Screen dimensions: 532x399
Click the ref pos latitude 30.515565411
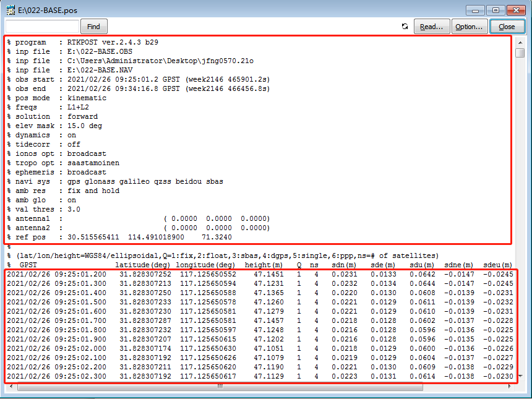(93, 237)
